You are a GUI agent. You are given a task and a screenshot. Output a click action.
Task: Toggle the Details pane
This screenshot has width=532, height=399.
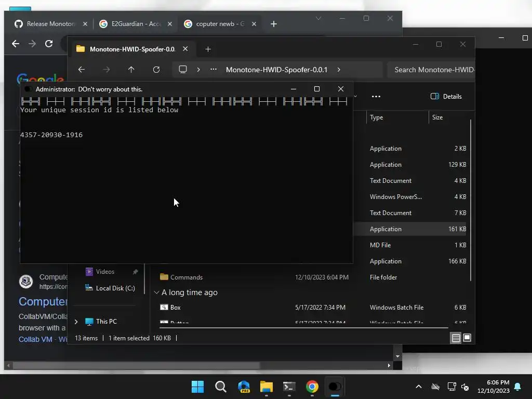pos(446,97)
